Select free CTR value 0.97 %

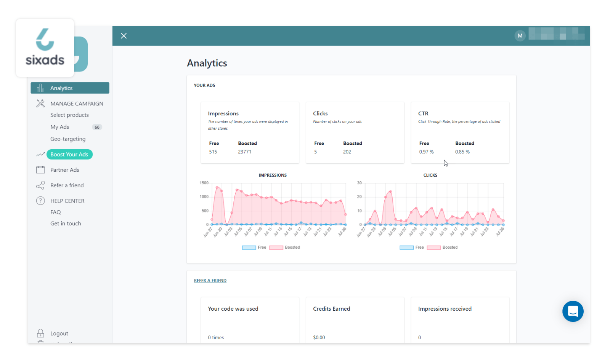tap(426, 152)
